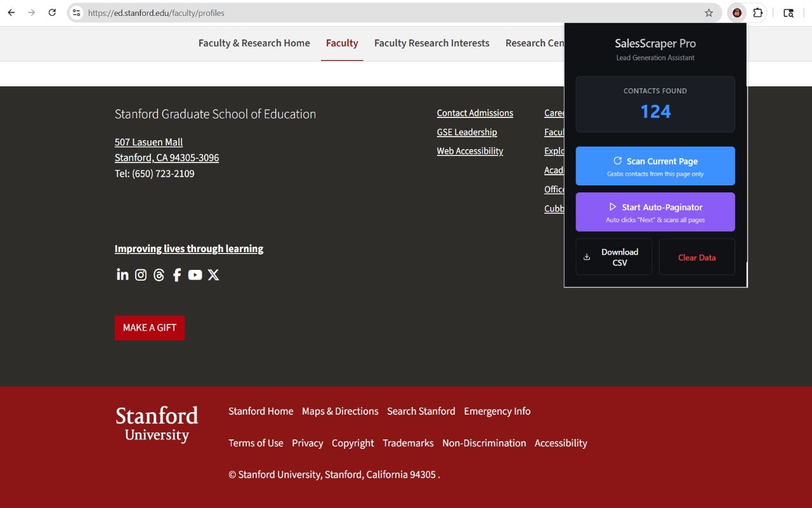This screenshot has height=508, width=812.
Task: Open the Instagram social icon
Action: (x=141, y=274)
